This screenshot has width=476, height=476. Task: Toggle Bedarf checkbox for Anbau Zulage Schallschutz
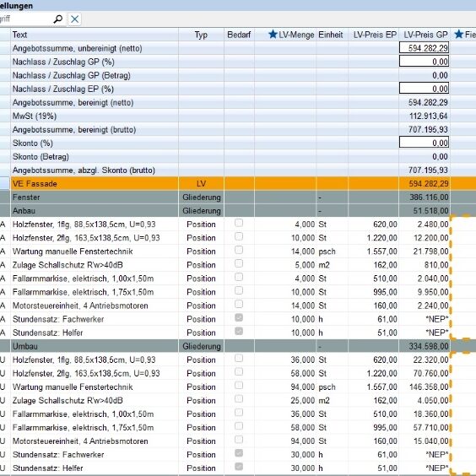tap(239, 263)
